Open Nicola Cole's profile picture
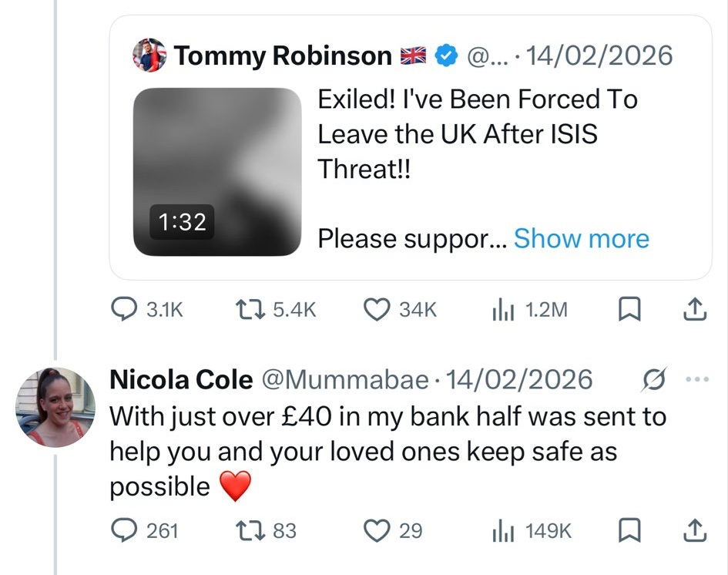Viewport: 728px width, 575px height. coord(55,407)
